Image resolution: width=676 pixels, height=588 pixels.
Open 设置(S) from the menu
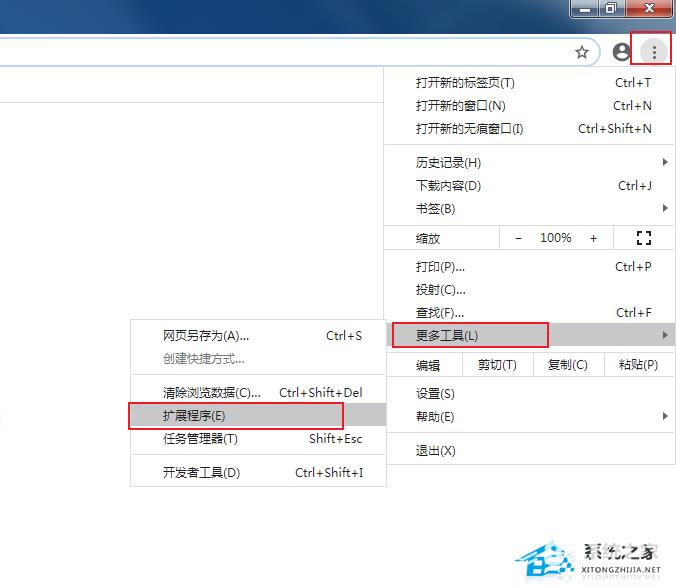point(530,393)
